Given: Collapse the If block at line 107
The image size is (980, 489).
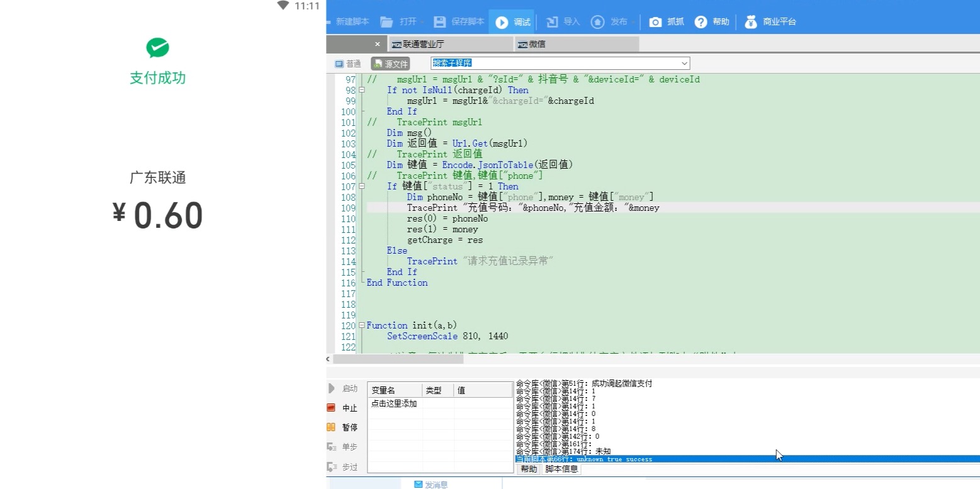Looking at the screenshot, I should [361, 186].
